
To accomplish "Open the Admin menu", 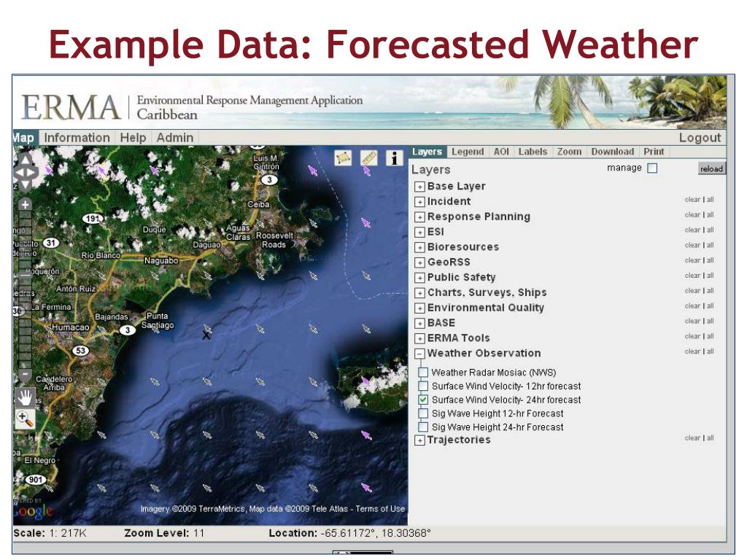I will [x=175, y=138].
